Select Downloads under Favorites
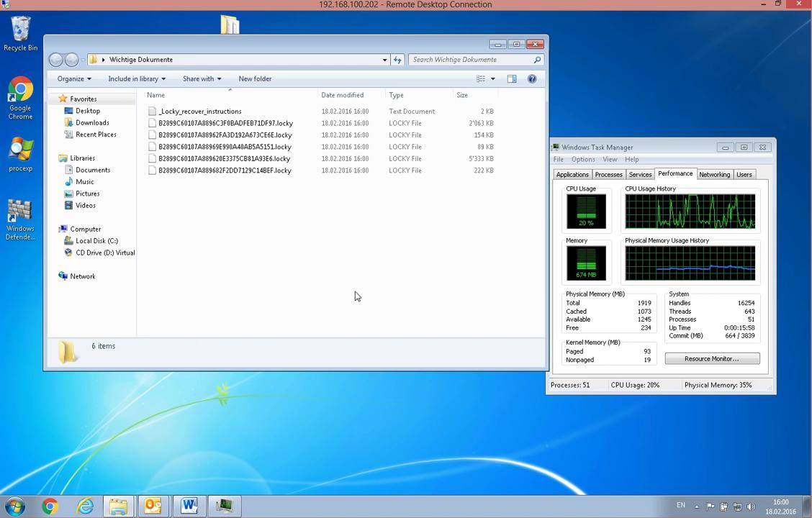812x518 pixels. [92, 122]
